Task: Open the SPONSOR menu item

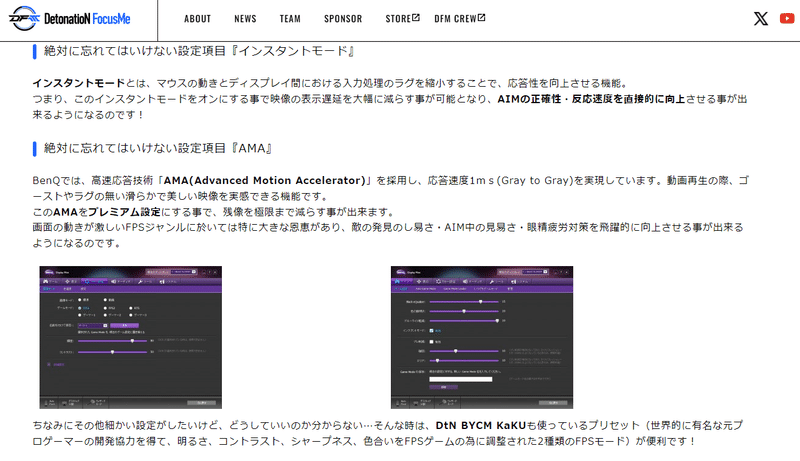Action: point(343,19)
